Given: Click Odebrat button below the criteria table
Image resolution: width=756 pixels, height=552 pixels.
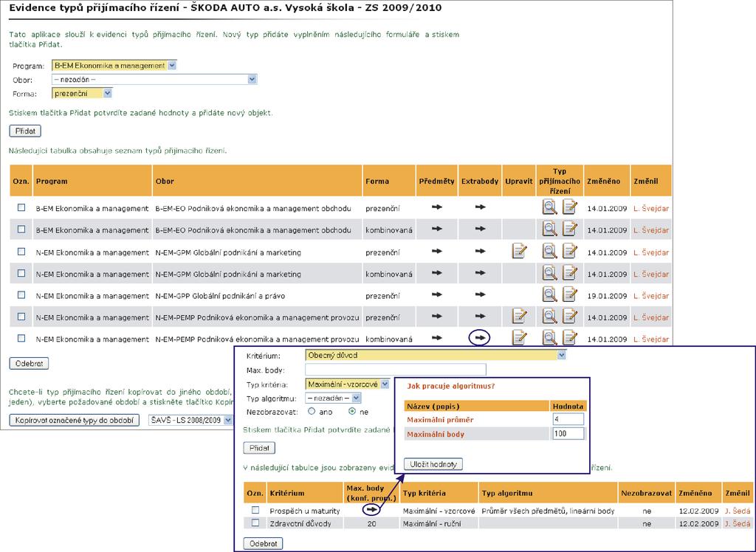Looking at the screenshot, I should point(264,543).
